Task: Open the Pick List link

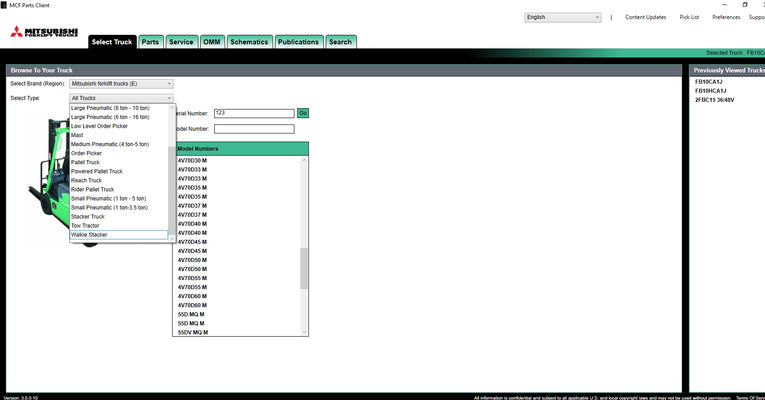Action: coord(689,17)
